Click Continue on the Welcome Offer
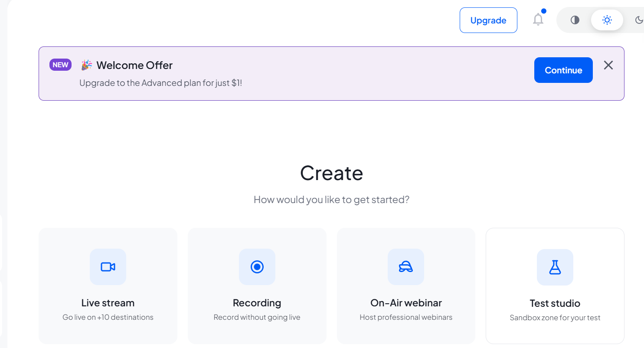This screenshot has width=644, height=348. point(563,70)
